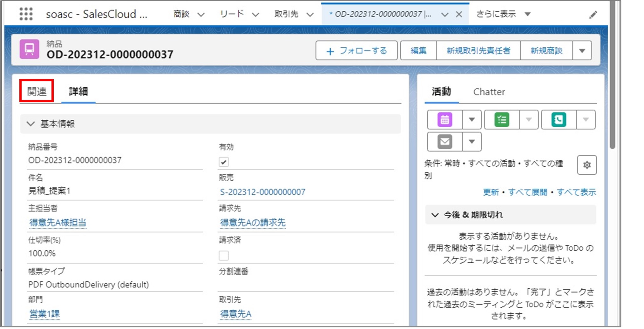This screenshot has height=329, width=644.
Task: Open the 得意先A様担当 link
Action: point(58,223)
